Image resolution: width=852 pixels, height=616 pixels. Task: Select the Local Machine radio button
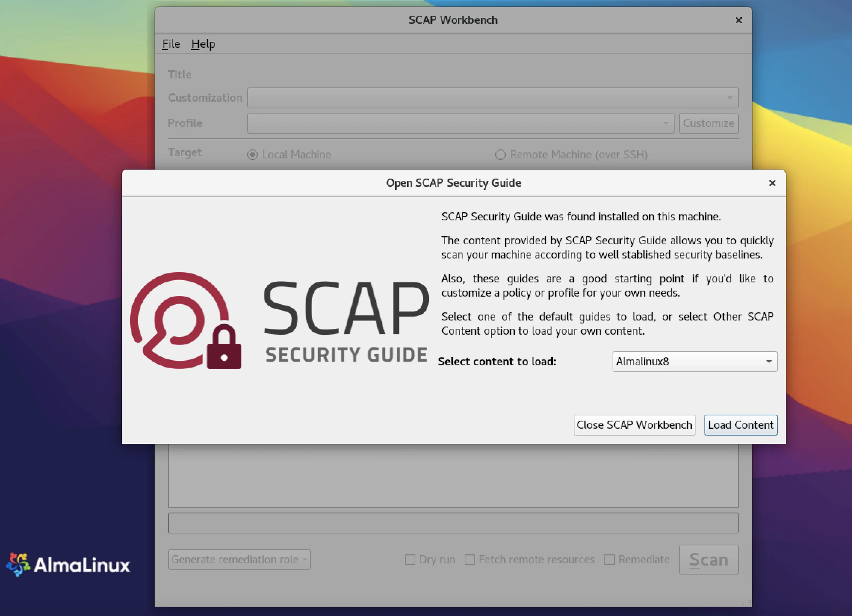point(252,155)
